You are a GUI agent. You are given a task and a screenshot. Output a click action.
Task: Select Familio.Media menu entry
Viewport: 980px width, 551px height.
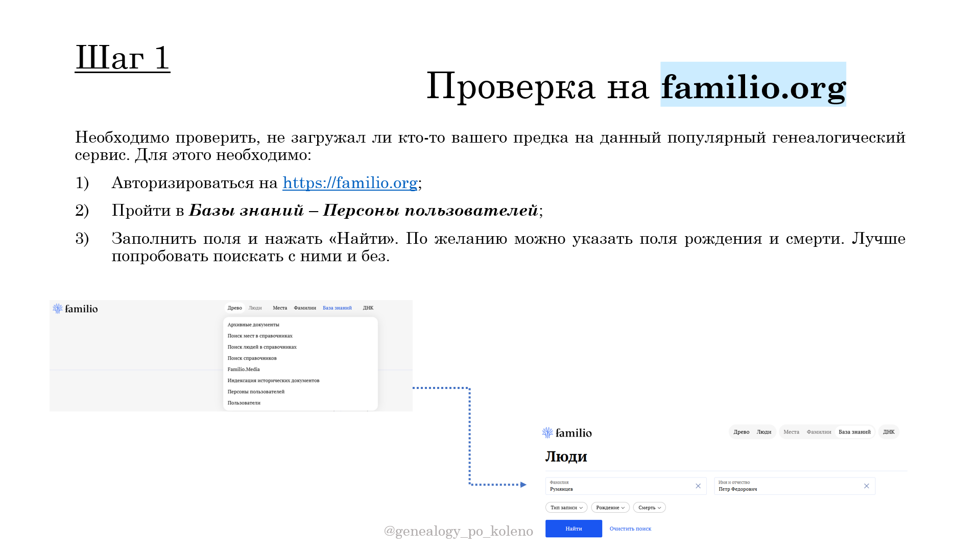click(244, 370)
